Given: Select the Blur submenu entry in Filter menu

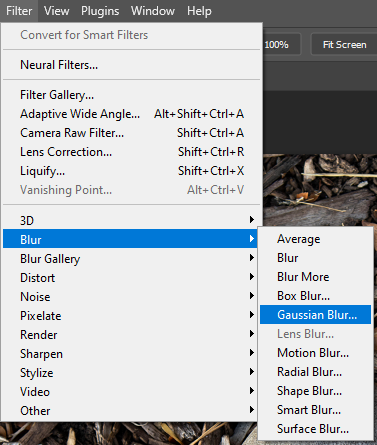Looking at the screenshot, I should coord(130,239).
